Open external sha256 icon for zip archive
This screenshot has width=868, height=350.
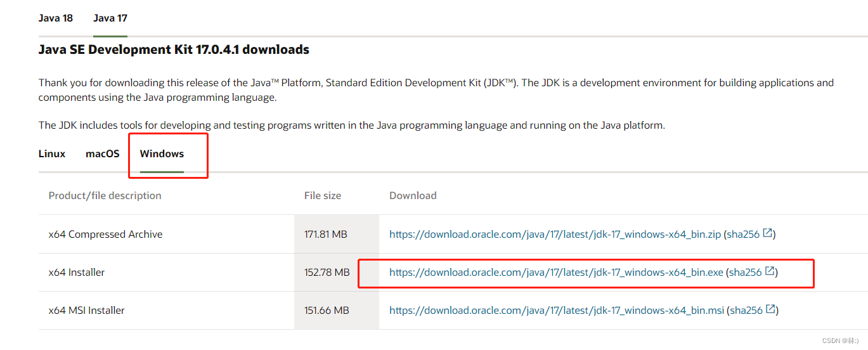click(767, 233)
